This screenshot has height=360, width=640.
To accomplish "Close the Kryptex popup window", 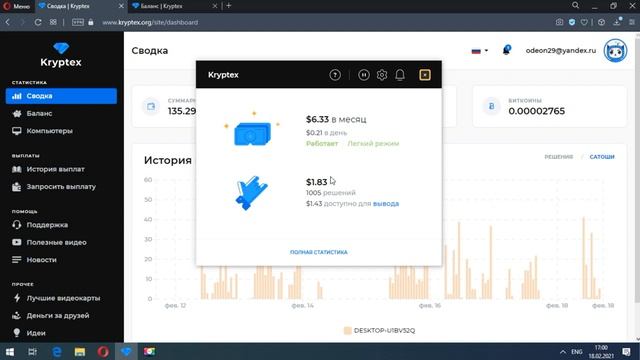I will [424, 75].
